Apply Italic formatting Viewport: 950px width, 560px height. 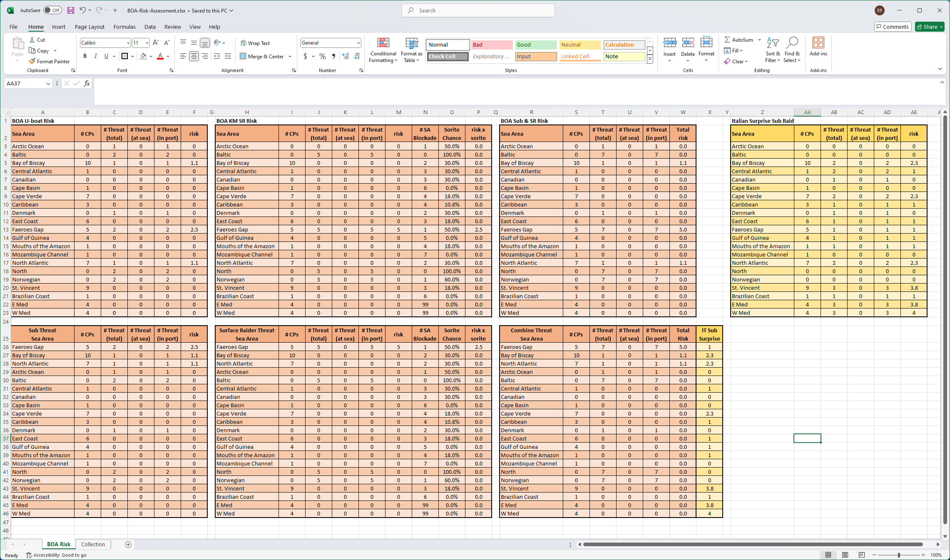click(96, 56)
